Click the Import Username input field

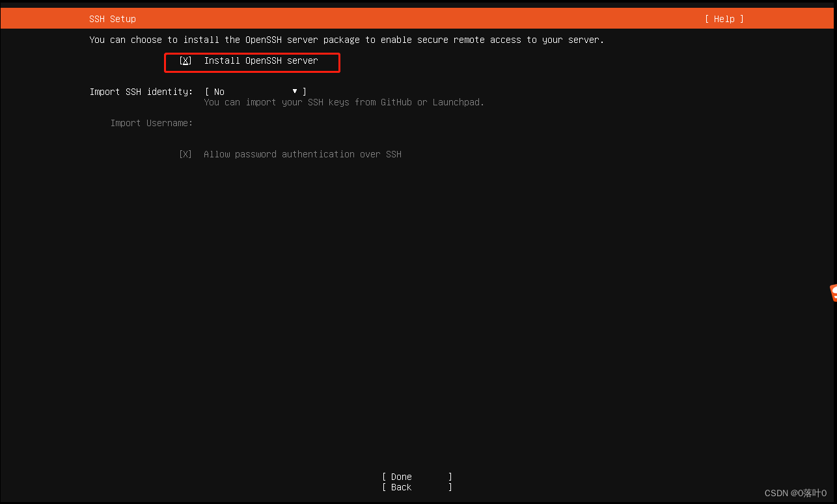[x=345, y=123]
